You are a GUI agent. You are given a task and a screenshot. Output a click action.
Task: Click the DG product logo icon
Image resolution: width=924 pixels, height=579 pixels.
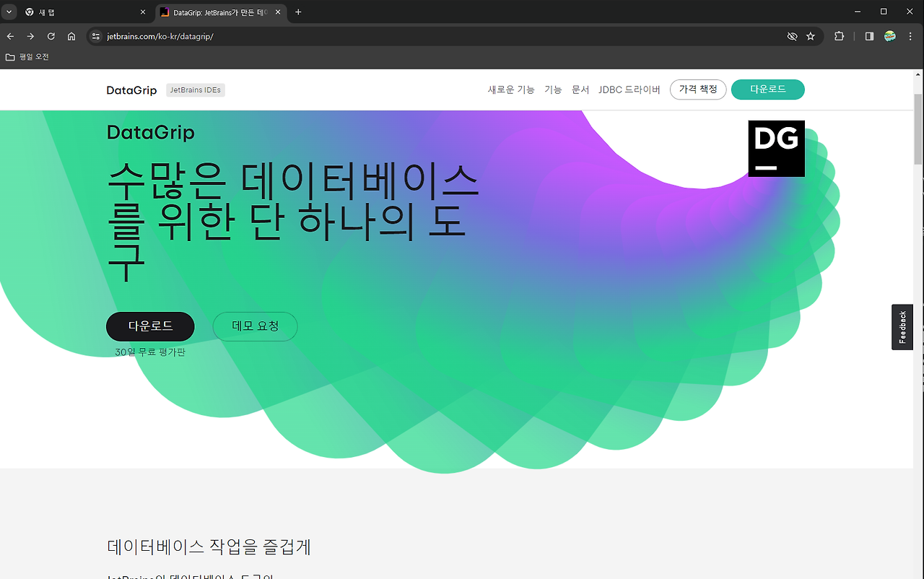(776, 149)
